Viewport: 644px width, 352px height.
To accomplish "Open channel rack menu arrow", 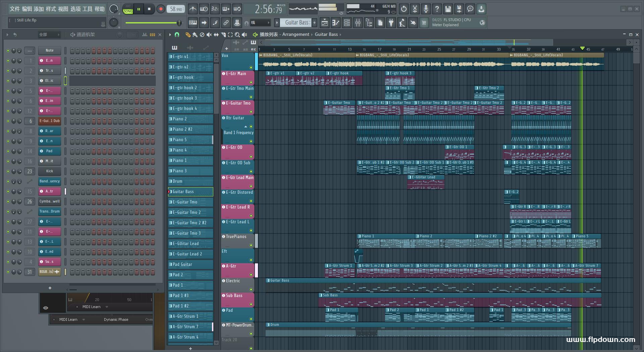I will pos(7,35).
